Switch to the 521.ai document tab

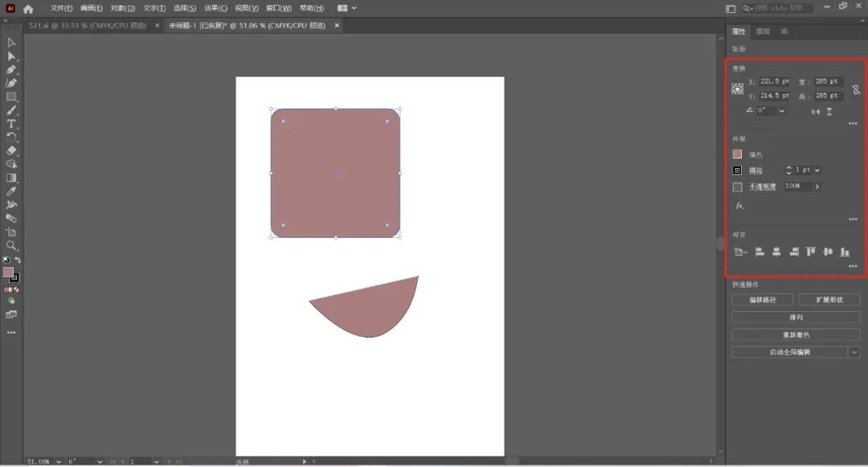[87, 26]
